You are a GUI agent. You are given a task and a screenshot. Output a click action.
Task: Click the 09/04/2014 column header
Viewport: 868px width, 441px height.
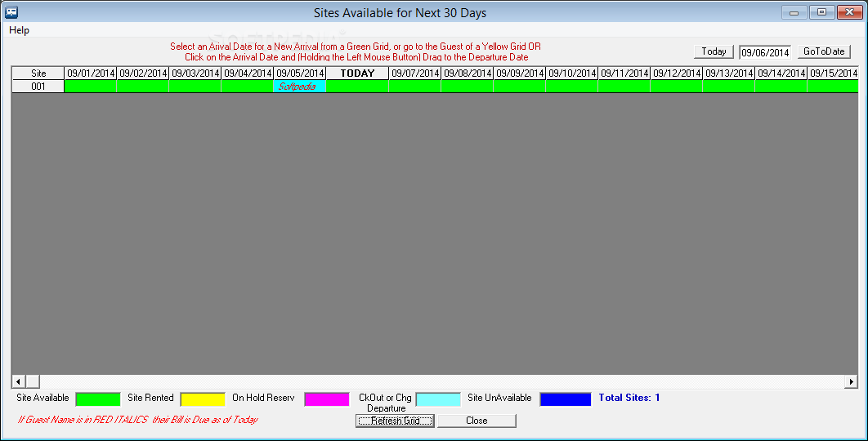(x=248, y=73)
